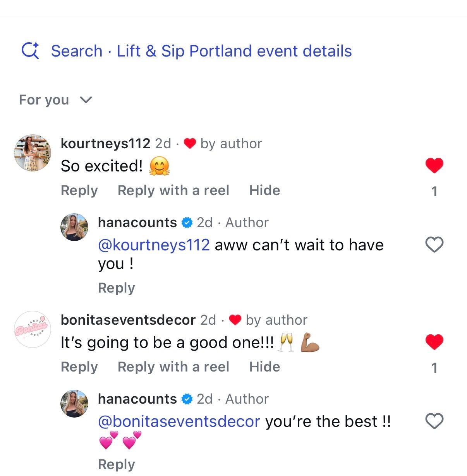Reply with a reel to bonitaseventsdecor
The image size is (467, 476).
coord(173,367)
